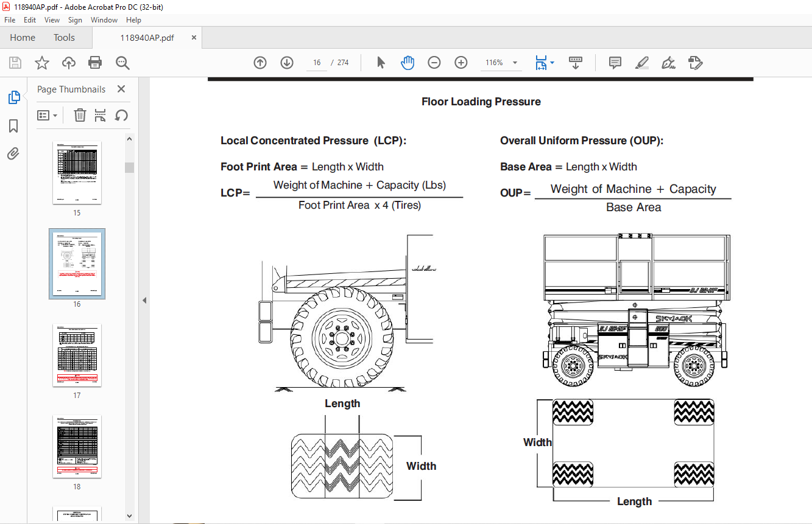Delete selected page with trash icon
Image resolution: width=812 pixels, height=524 pixels.
point(80,115)
